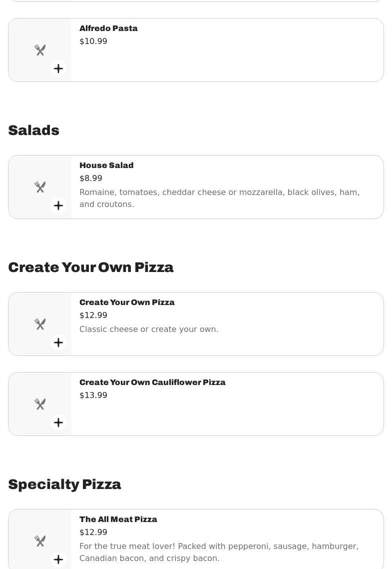Tap the plus icon on The All Meat Pizza

click(x=58, y=559)
